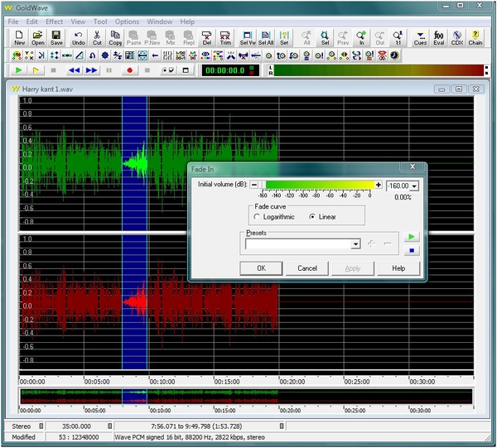Click the overview waveform strip
The image size is (497, 448).
pyautogui.click(x=246, y=397)
